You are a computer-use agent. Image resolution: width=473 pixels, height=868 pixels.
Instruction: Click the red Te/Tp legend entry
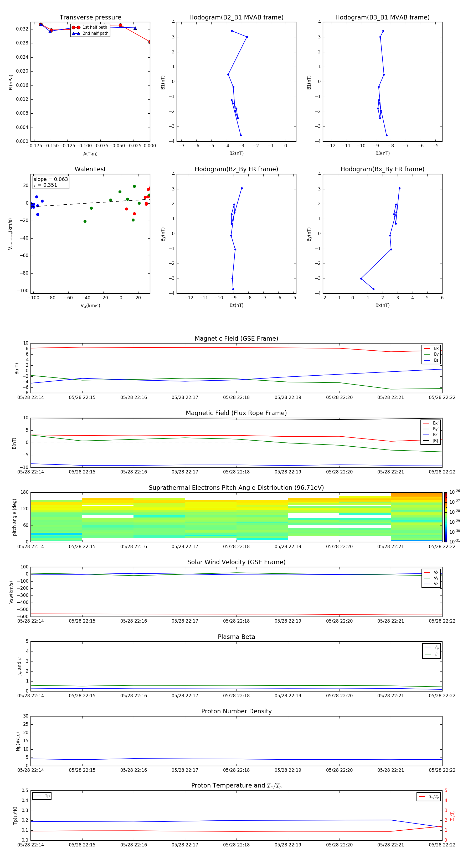429,796
